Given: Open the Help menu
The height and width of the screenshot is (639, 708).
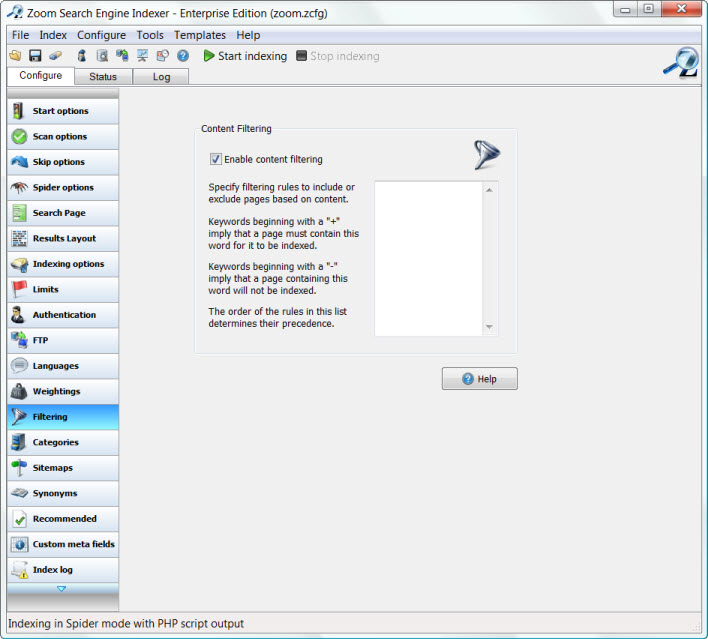Looking at the screenshot, I should point(248,35).
